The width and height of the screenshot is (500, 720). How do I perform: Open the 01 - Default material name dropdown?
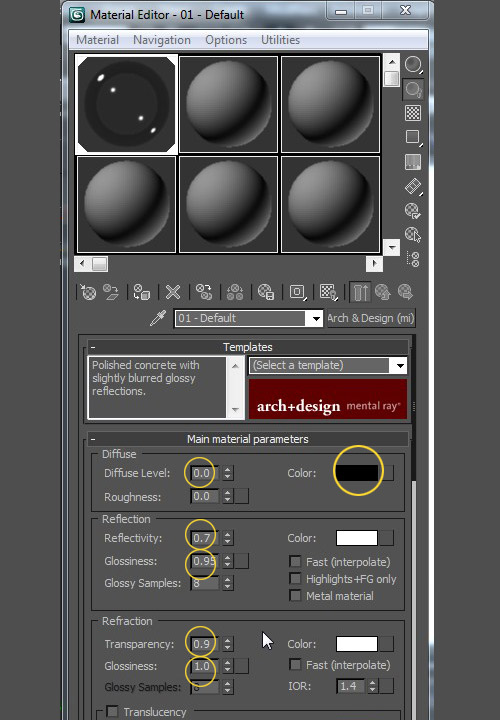coord(316,318)
